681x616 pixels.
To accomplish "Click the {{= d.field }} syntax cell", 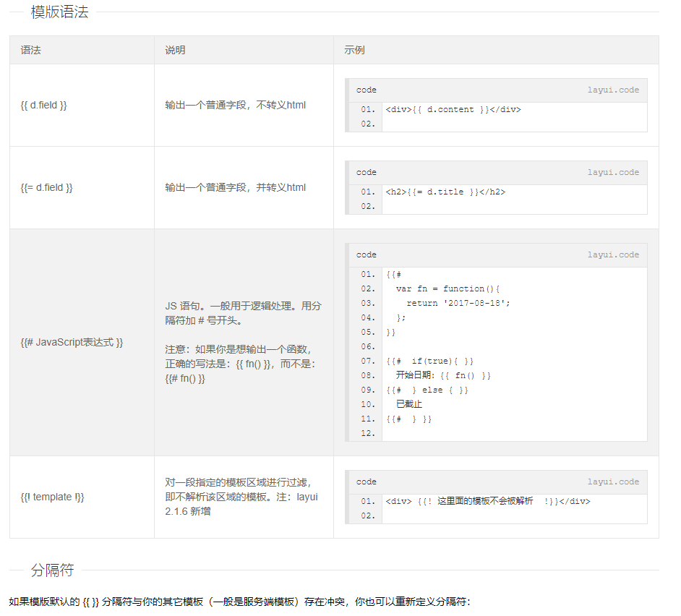I will [47, 188].
